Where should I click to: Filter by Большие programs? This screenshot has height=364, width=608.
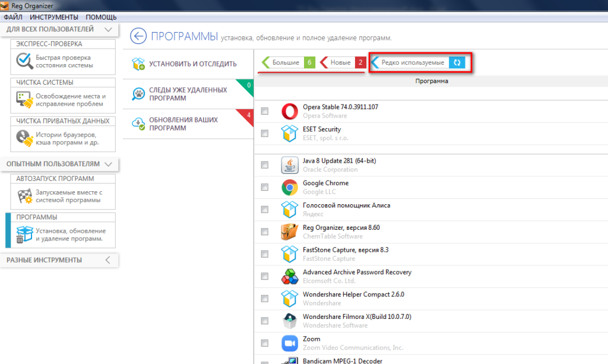tap(286, 62)
